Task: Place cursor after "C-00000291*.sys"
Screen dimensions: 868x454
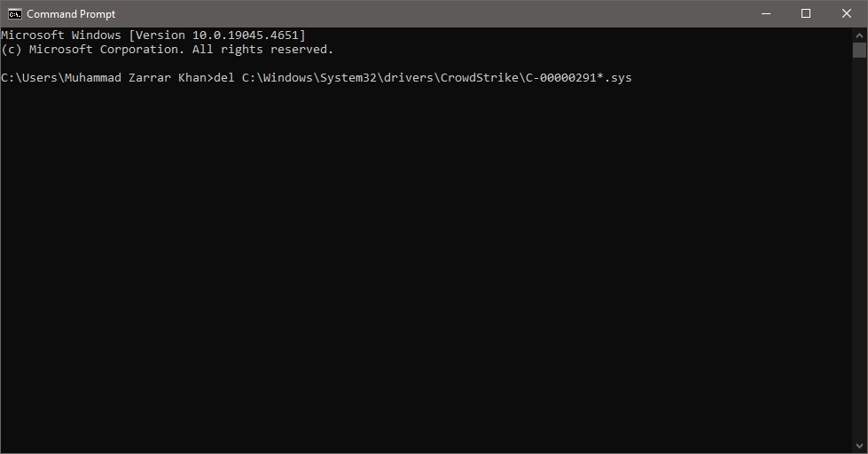Action: point(633,78)
